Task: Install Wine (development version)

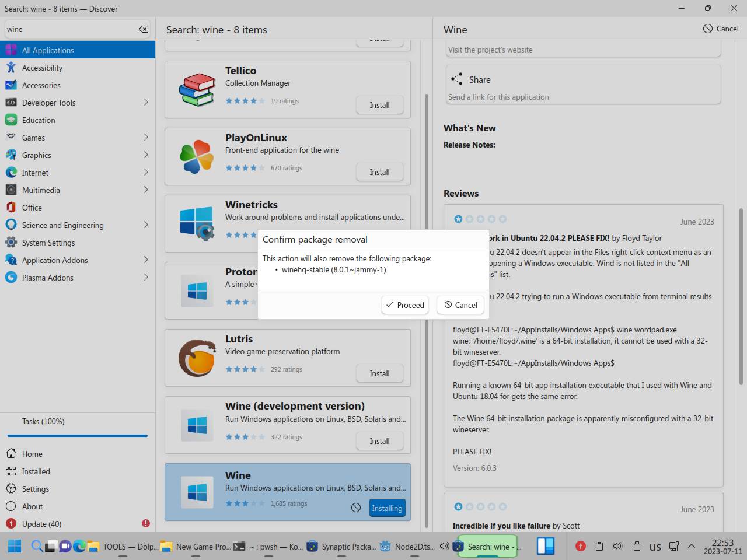Action: 379,441
